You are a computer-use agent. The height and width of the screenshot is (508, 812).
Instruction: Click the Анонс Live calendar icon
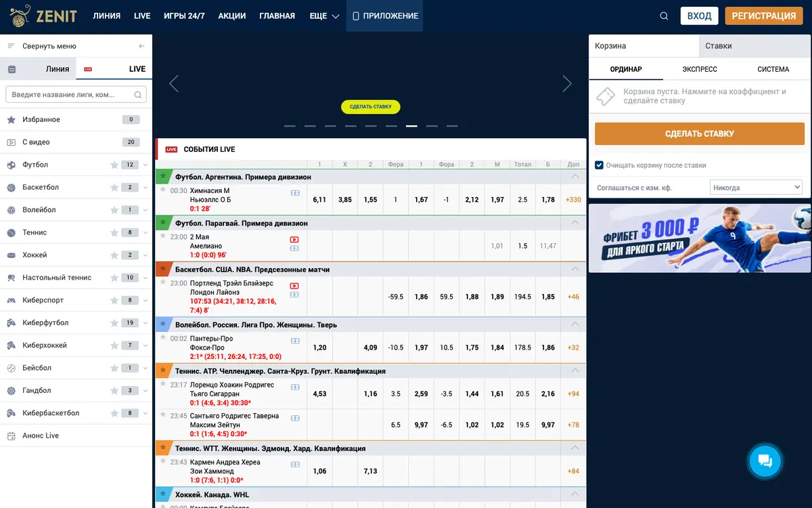tap(11, 436)
